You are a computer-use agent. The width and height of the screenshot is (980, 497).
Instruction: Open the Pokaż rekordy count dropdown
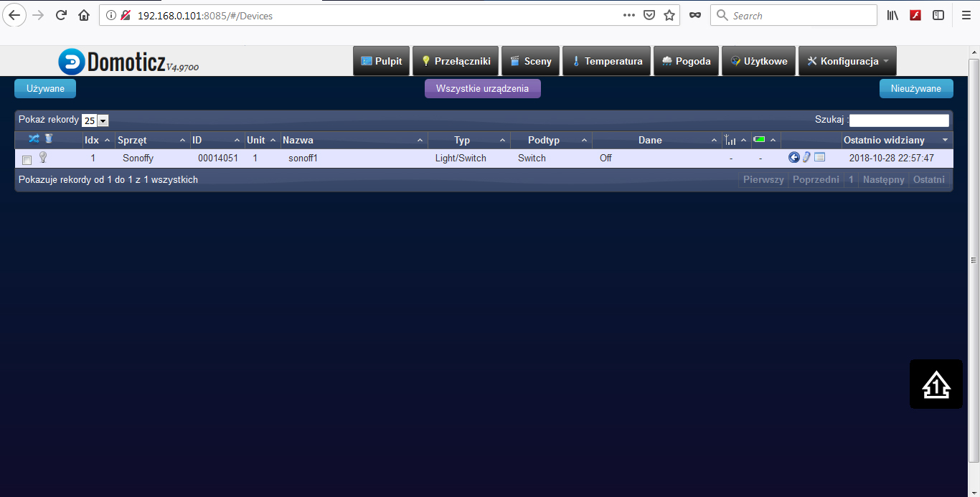tap(95, 121)
